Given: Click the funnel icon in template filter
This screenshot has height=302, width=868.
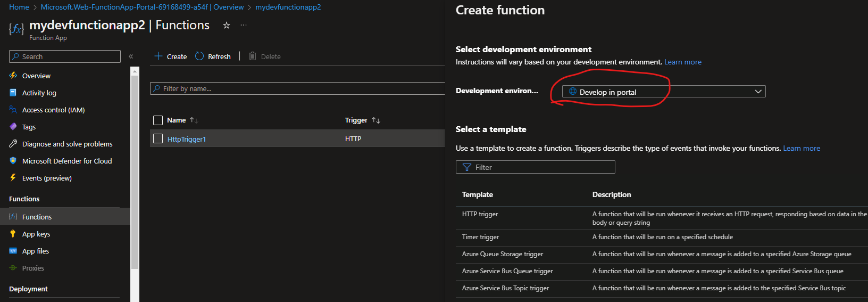Looking at the screenshot, I should (467, 167).
